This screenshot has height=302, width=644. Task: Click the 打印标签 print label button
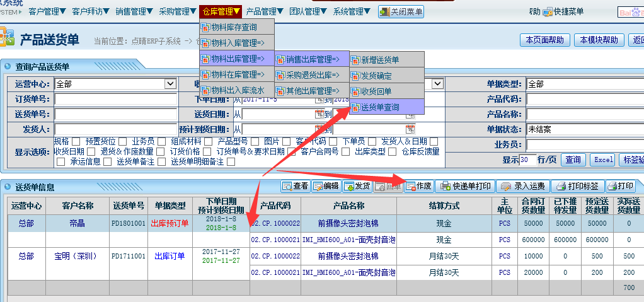tap(578, 187)
